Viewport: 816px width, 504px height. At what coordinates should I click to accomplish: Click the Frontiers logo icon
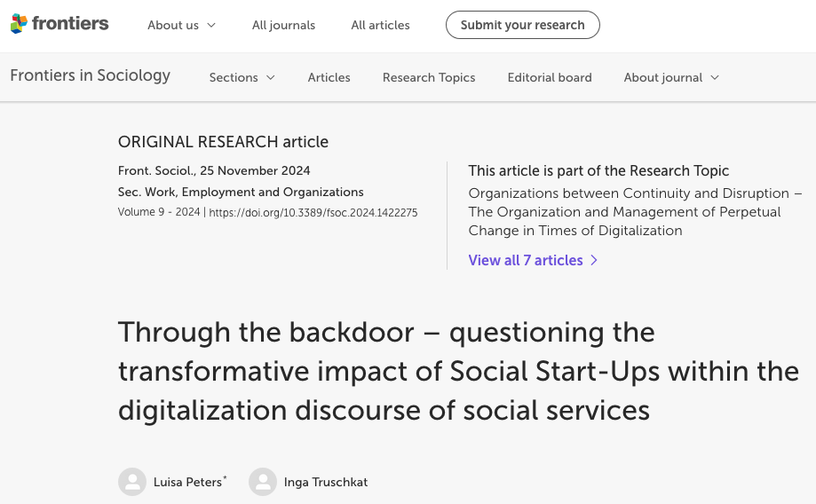pyautogui.click(x=19, y=25)
